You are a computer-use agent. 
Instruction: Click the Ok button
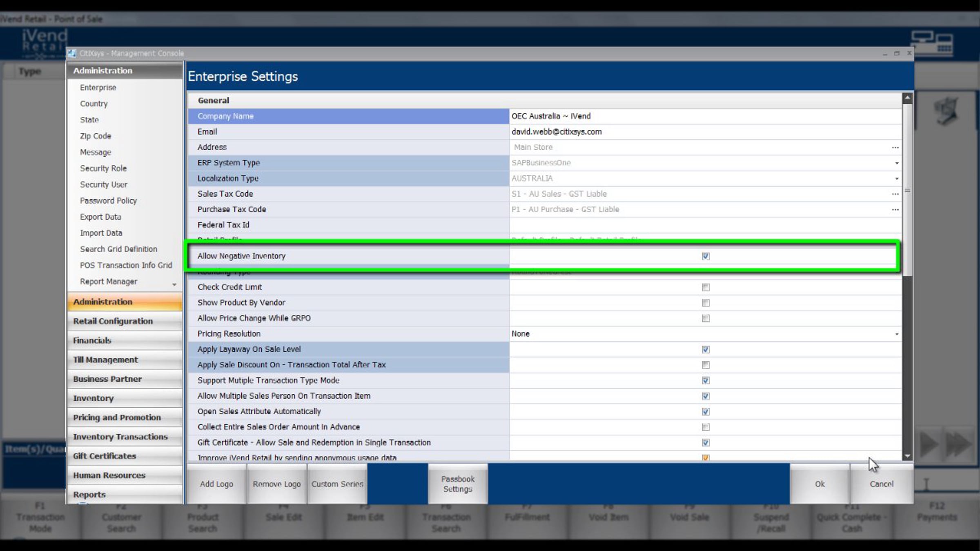tap(820, 484)
